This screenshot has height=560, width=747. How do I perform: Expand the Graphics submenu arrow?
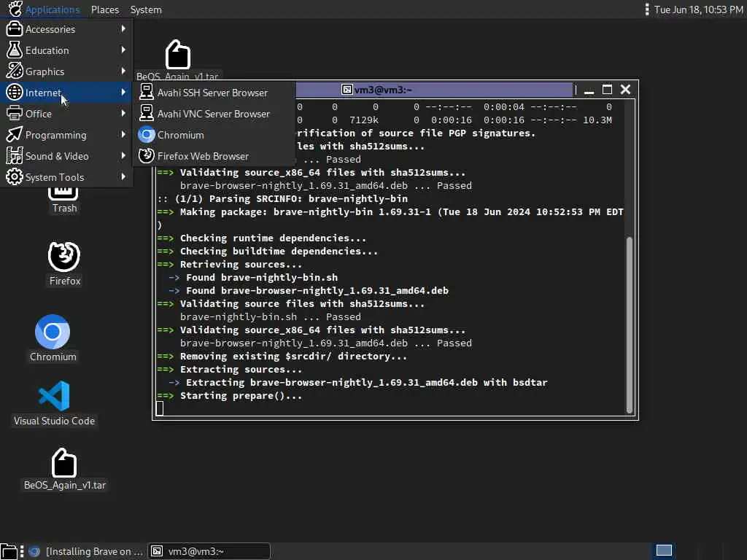pos(123,71)
